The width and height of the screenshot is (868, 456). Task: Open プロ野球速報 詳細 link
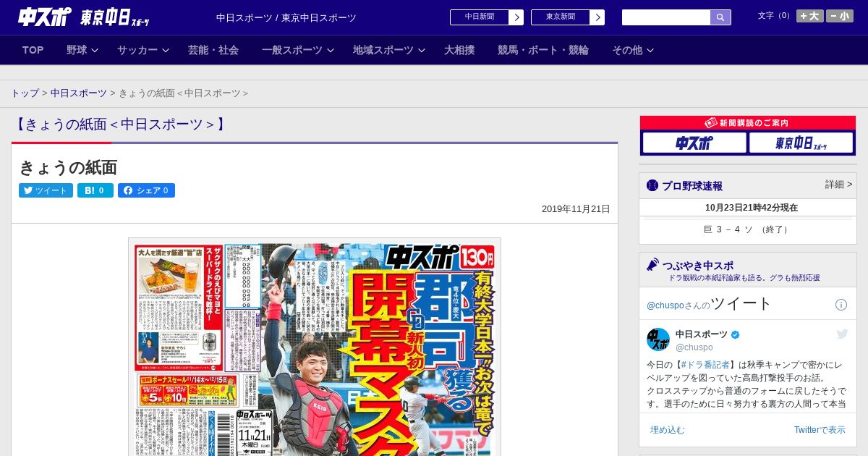[838, 185]
